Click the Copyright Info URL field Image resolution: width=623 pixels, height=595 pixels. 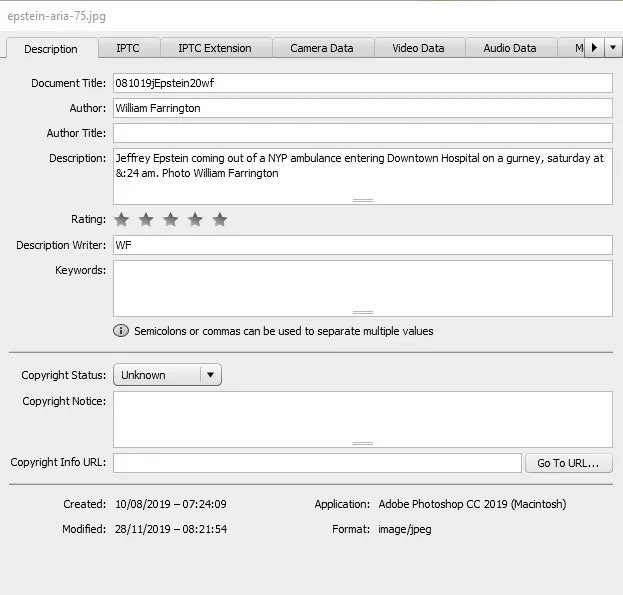coord(317,463)
